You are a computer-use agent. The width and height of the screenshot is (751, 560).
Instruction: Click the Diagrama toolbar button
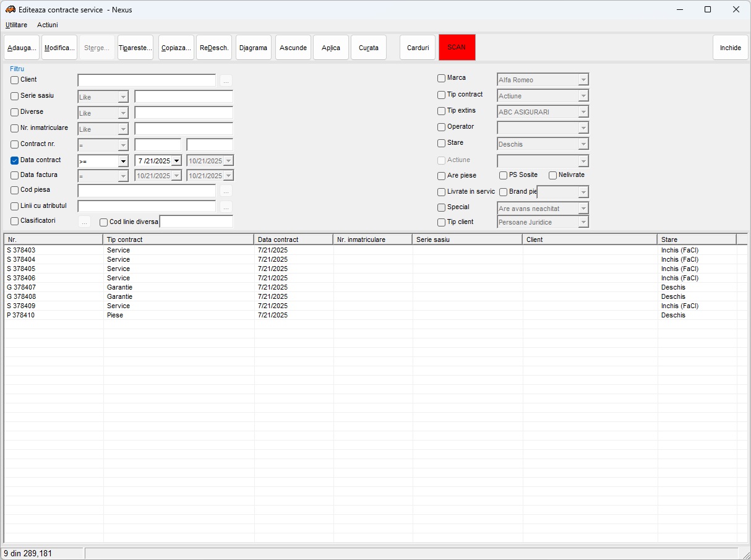pyautogui.click(x=253, y=48)
